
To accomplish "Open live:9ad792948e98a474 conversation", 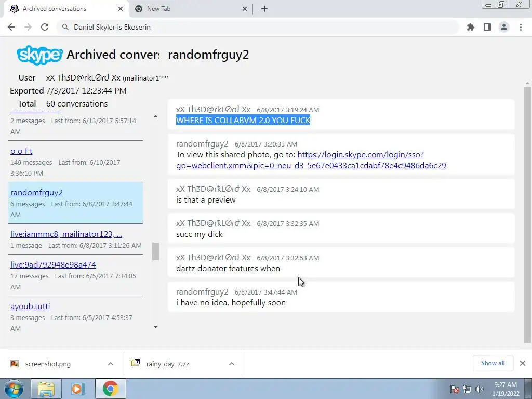I will tap(53, 264).
